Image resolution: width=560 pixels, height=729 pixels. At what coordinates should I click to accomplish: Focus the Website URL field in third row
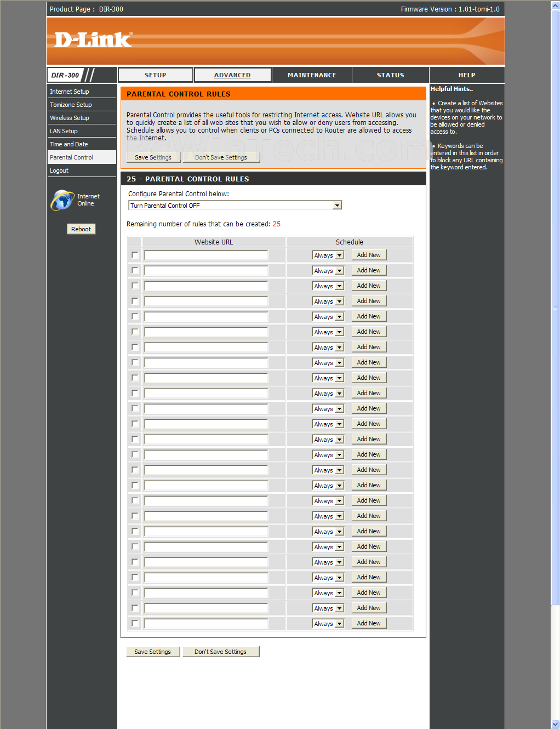206,286
